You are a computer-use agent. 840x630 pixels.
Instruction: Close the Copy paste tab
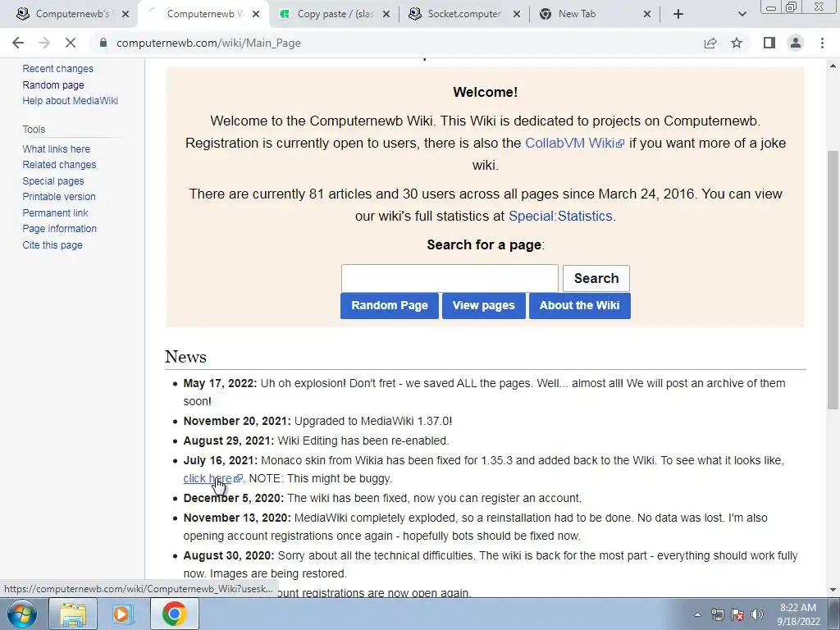pos(386,14)
